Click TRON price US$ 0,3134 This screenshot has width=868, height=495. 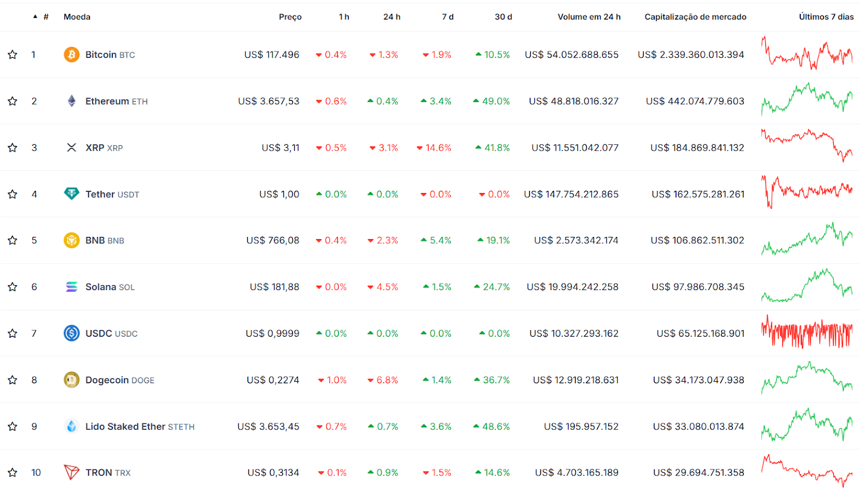(273, 473)
